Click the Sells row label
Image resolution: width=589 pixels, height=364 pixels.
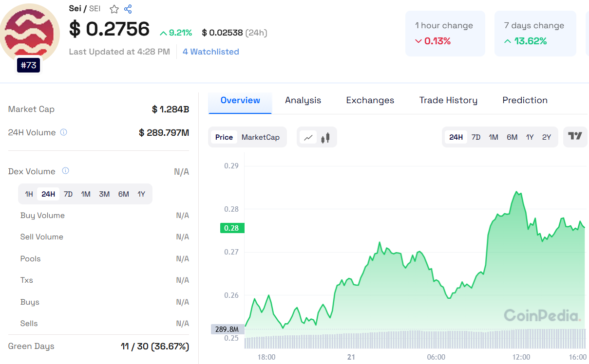tap(29, 324)
